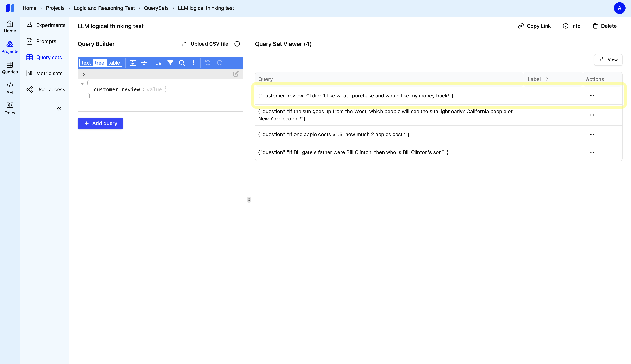Open the Metric sets section
Screen dimensions: 631x364
[49, 74]
